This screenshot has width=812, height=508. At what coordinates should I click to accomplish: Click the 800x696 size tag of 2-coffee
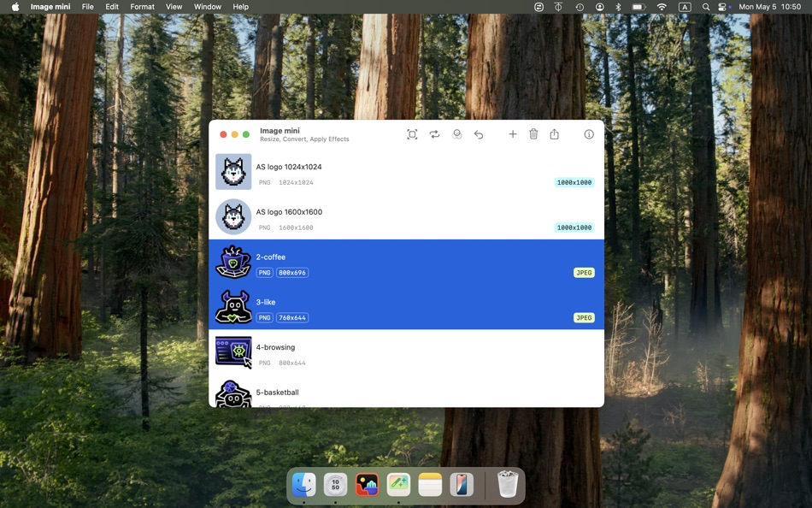292,273
